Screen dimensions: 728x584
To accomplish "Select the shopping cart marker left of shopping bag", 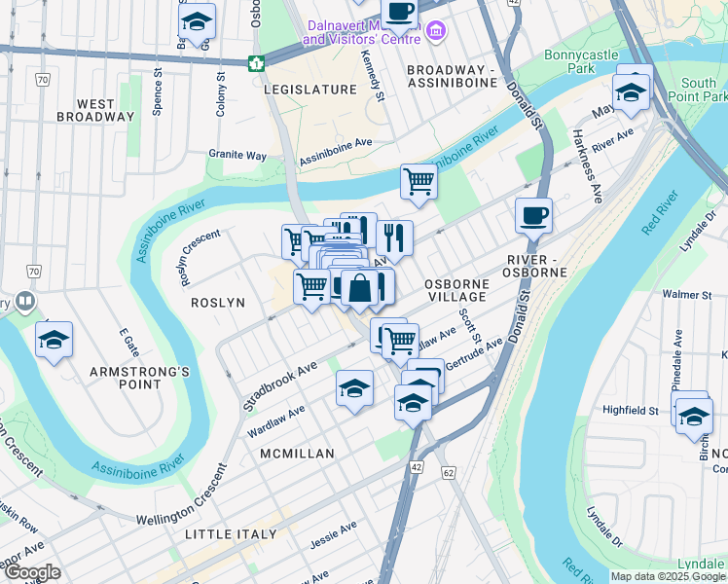I will point(312,289).
